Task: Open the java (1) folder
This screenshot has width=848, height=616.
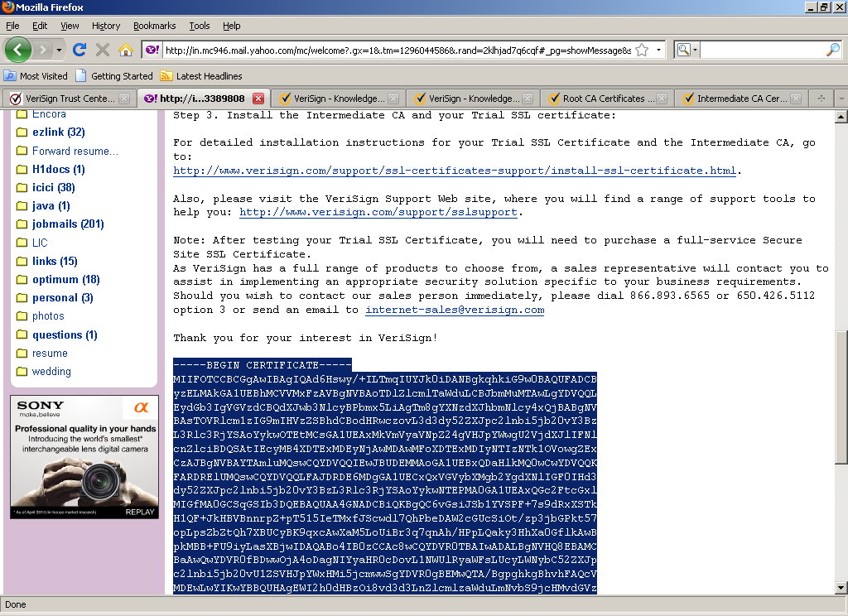Action: point(51,206)
